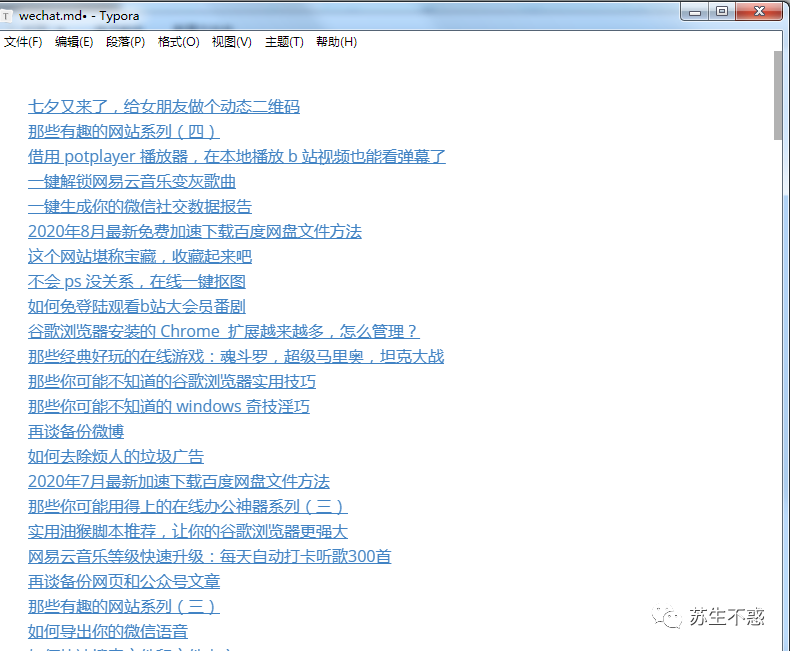Screen dimensions: 790x651
Task: Open link 再谈备份微博
Action: pyautogui.click(x=76, y=431)
